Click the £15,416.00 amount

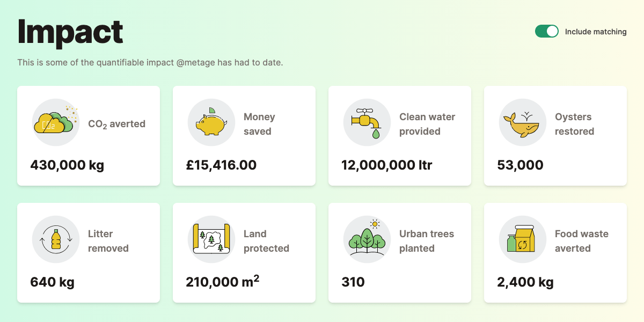coord(221,165)
